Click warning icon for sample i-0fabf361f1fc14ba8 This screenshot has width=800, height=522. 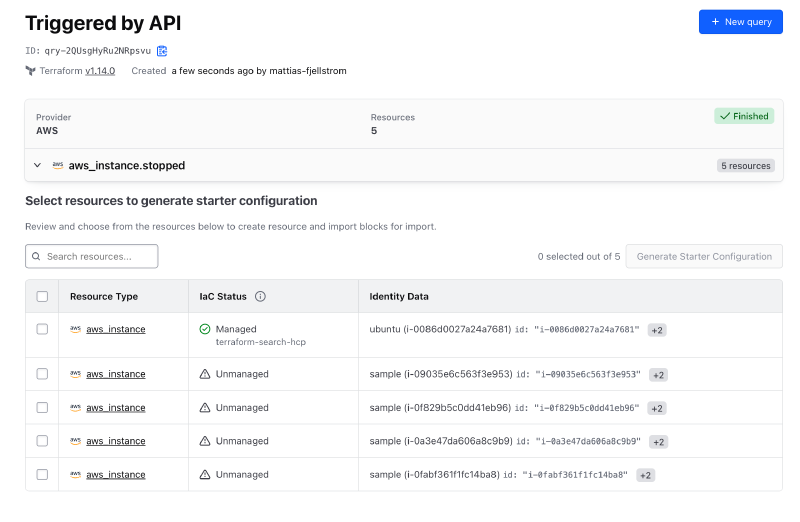pyautogui.click(x=205, y=474)
